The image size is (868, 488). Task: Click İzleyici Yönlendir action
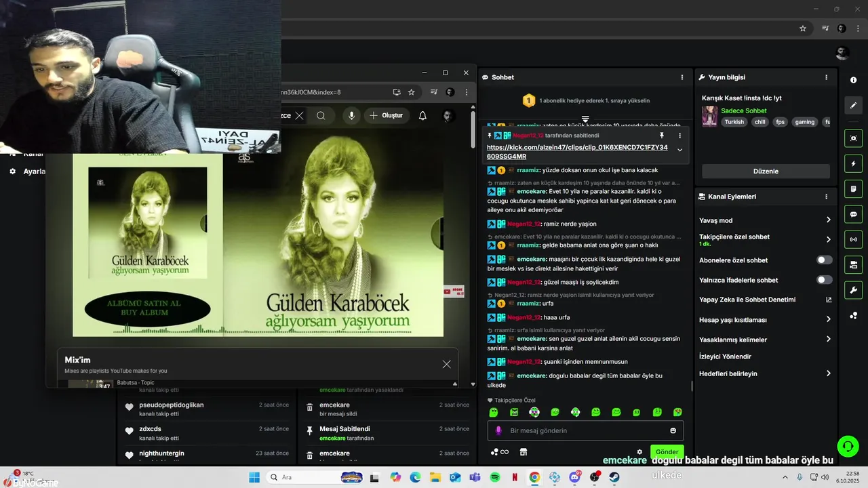[725, 357]
